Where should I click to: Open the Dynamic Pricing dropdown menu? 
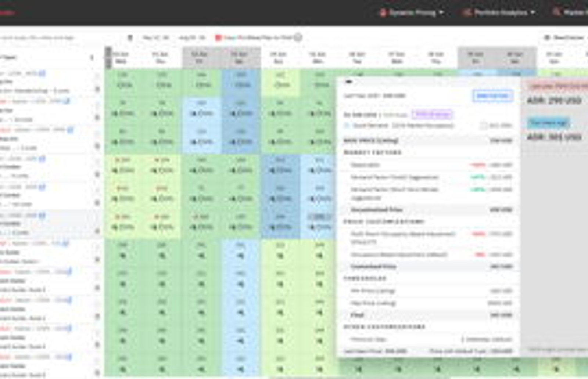pos(412,12)
